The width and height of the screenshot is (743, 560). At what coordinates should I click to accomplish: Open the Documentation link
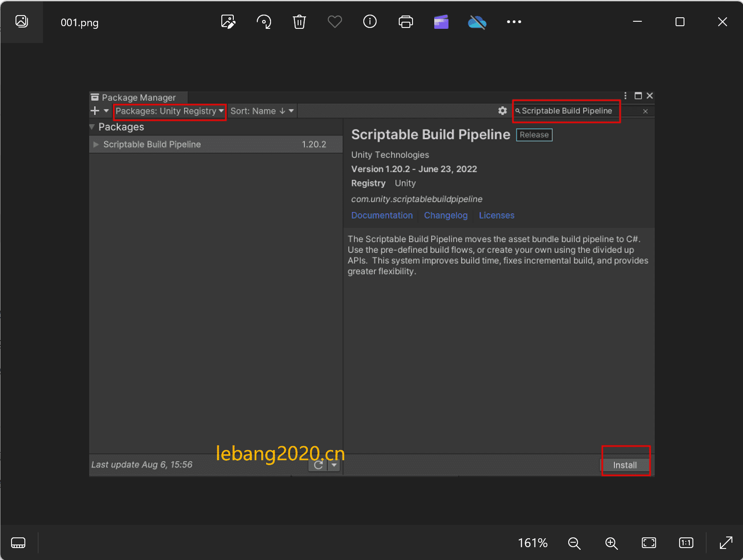[382, 215]
